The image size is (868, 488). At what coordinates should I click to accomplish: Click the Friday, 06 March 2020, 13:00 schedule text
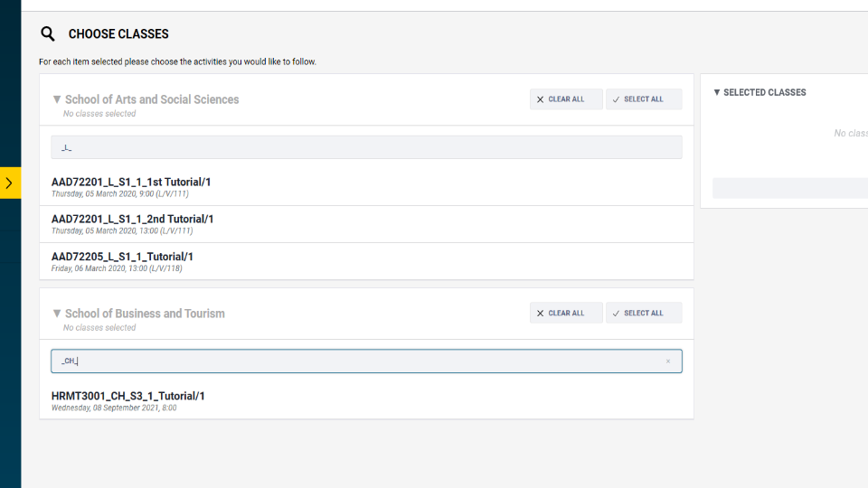point(117,268)
